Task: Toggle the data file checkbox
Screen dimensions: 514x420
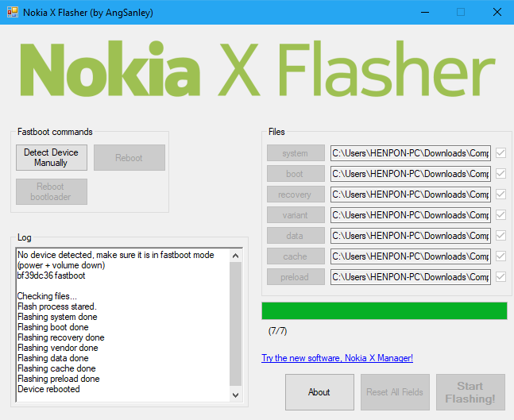Action: pos(500,235)
